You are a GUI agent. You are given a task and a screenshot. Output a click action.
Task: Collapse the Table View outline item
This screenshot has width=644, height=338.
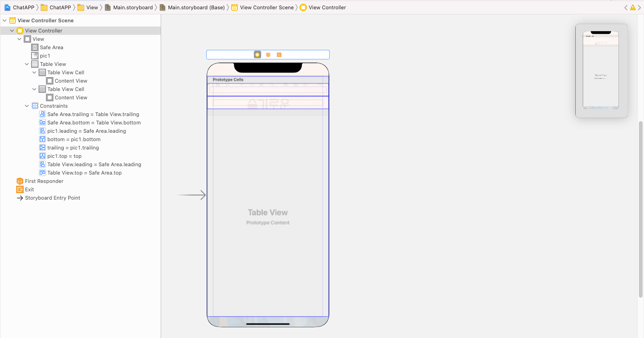[x=27, y=64]
